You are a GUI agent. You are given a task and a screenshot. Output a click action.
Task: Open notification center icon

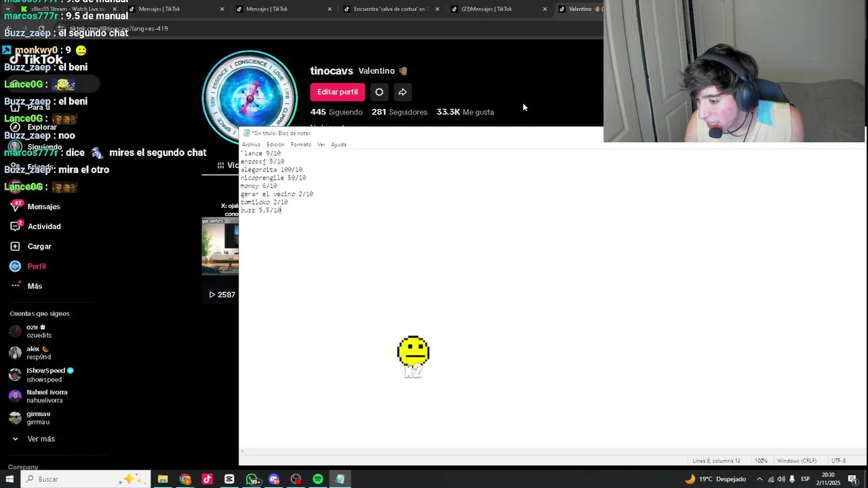[852, 479]
